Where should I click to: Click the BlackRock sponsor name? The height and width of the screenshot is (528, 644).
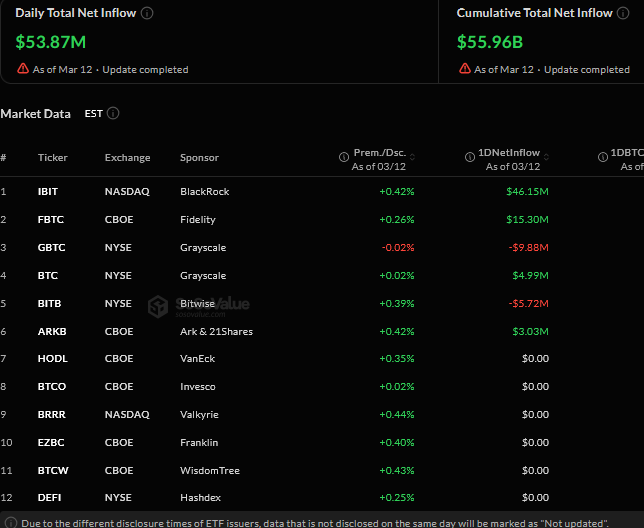coord(205,192)
